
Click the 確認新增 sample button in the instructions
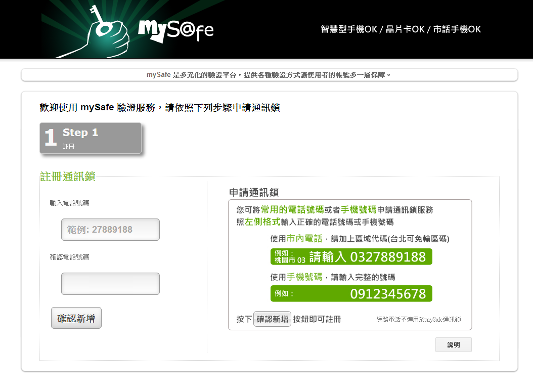coord(272,319)
